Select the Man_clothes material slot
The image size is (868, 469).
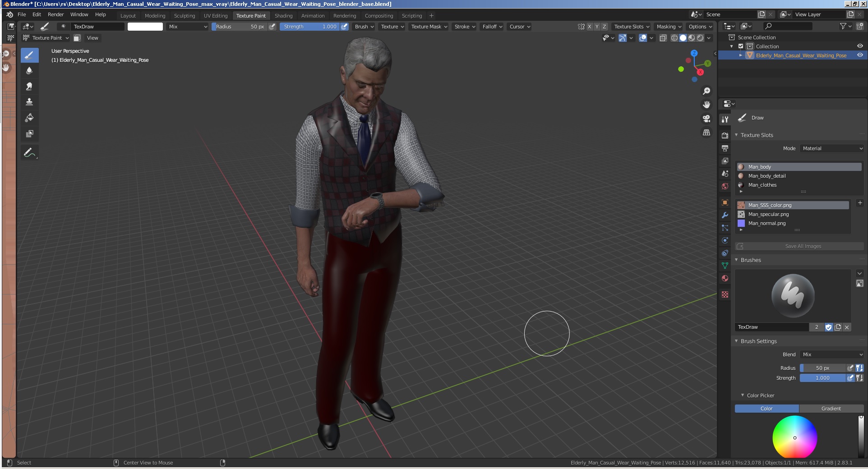click(x=799, y=185)
